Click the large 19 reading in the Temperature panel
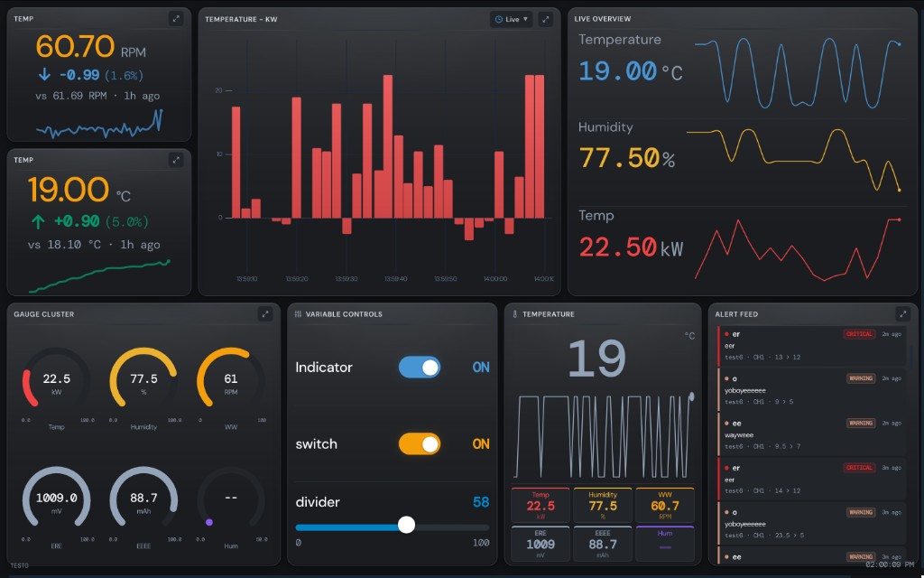The width and height of the screenshot is (924, 578). point(596,359)
